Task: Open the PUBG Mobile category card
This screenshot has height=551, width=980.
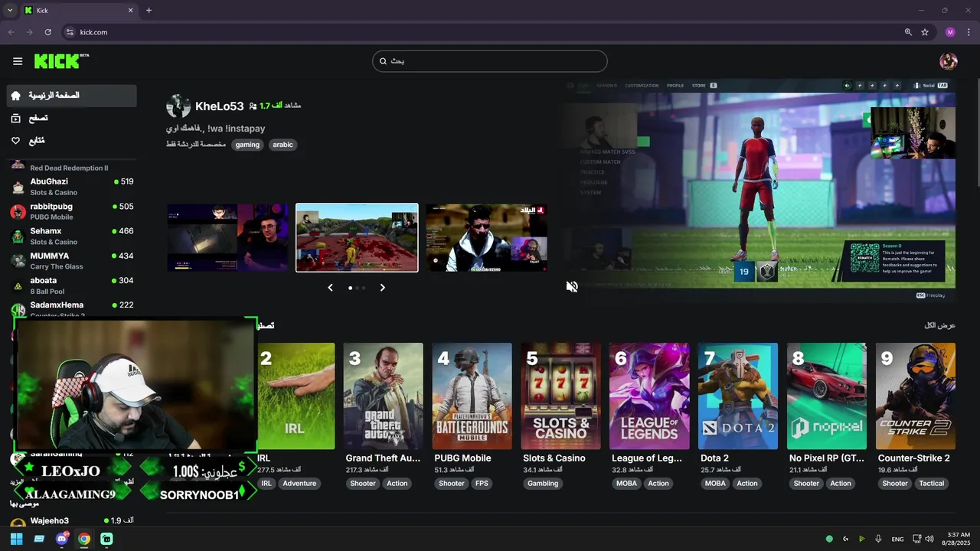Action: coord(472,396)
